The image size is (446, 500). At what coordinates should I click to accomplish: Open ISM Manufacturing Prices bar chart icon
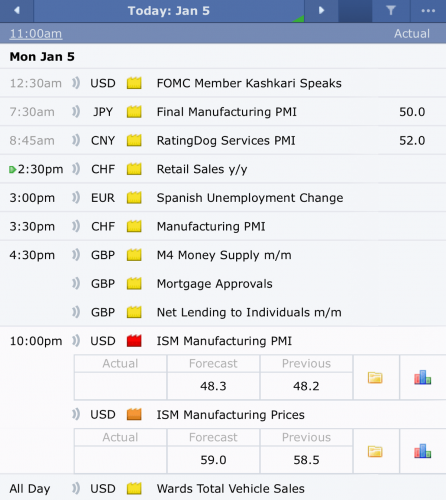point(422,451)
